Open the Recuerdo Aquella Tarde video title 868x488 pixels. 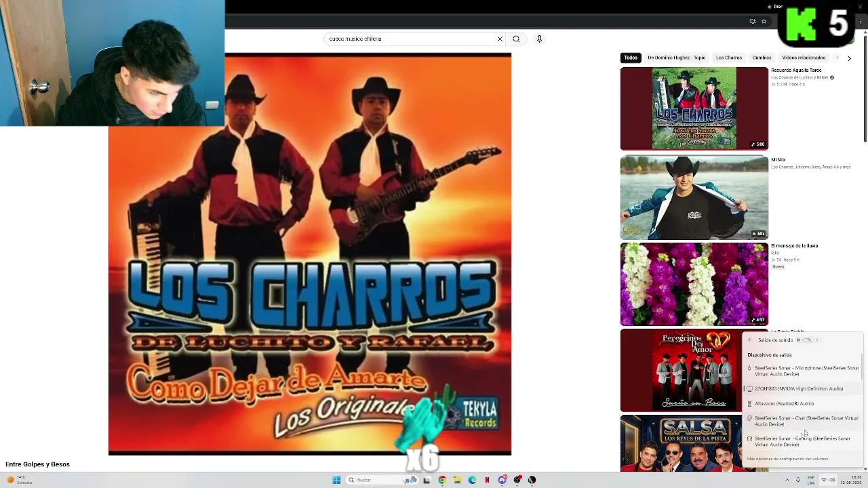(x=796, y=70)
